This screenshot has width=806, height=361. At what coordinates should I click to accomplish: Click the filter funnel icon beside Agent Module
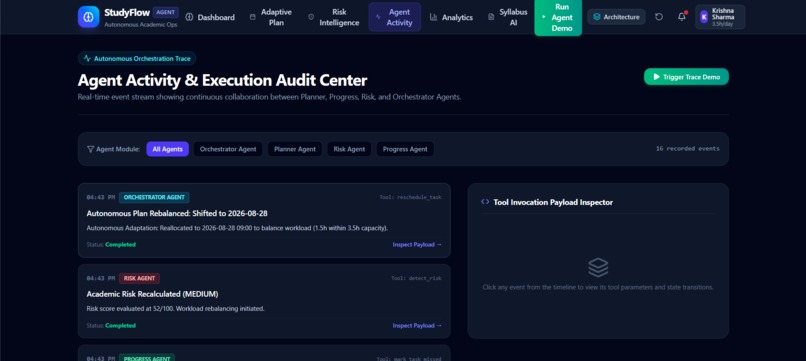pos(90,149)
